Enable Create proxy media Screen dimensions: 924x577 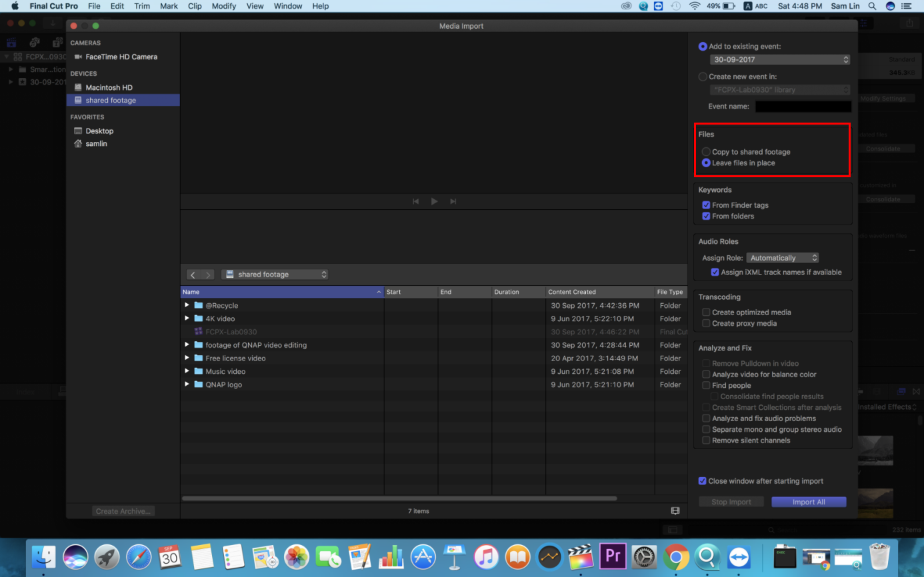[x=706, y=323]
